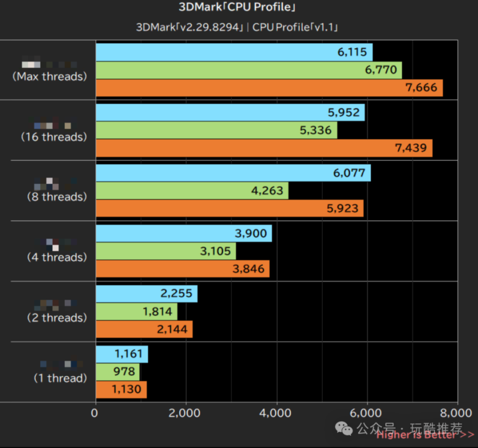
Task: Select the (Max threads) row label
Action: 50,76
